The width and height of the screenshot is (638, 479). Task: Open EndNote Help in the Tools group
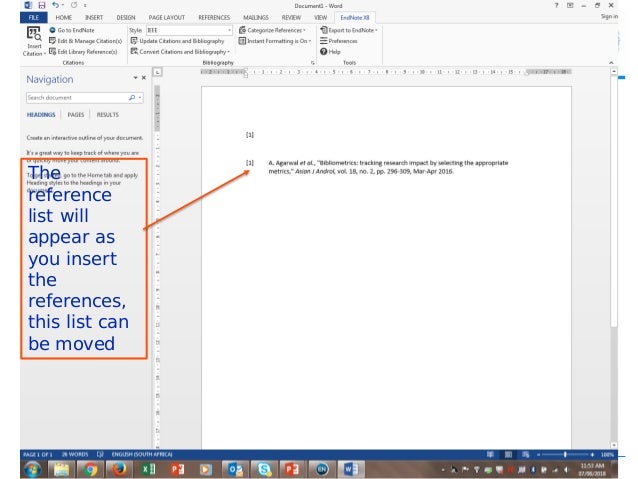pos(333,51)
